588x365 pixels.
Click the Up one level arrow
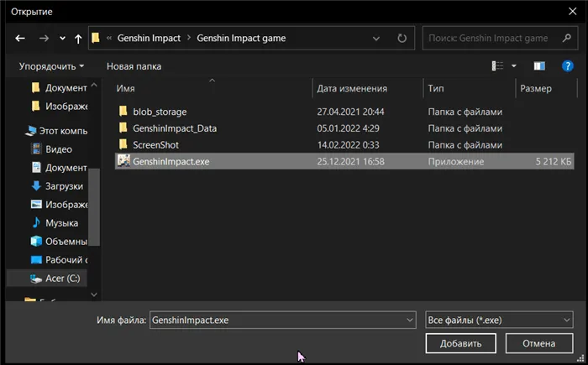77,39
